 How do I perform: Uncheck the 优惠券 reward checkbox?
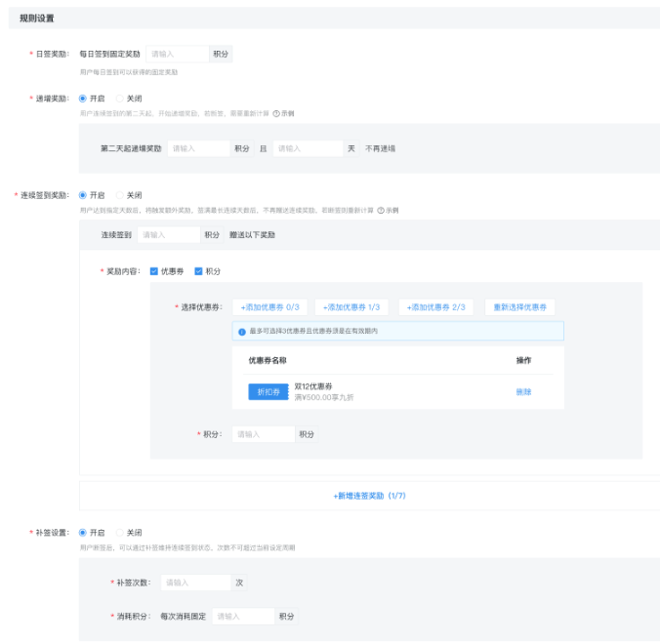pos(154,271)
